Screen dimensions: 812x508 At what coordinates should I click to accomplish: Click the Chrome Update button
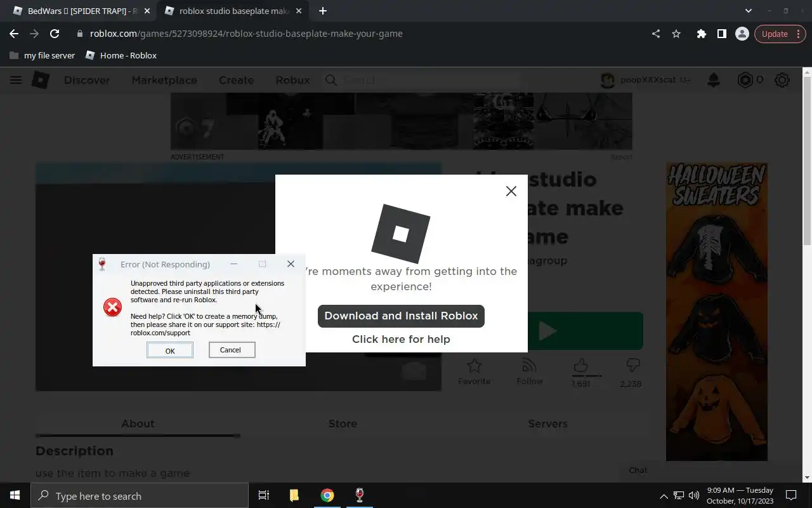(x=780, y=34)
